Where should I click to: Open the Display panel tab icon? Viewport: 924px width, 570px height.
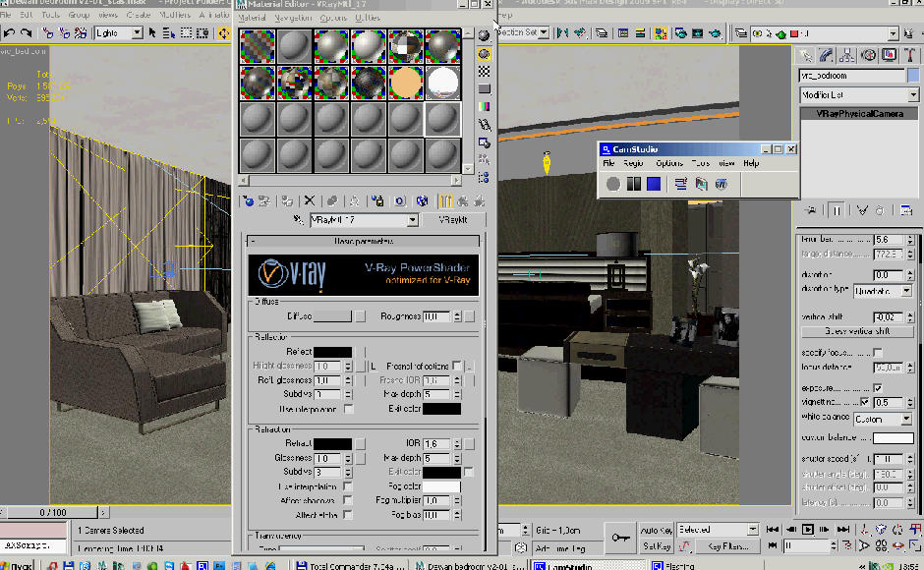[x=889, y=55]
